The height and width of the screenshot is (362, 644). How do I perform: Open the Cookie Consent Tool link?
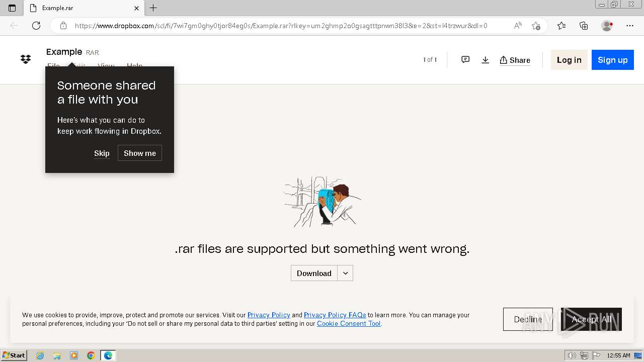[x=349, y=324]
